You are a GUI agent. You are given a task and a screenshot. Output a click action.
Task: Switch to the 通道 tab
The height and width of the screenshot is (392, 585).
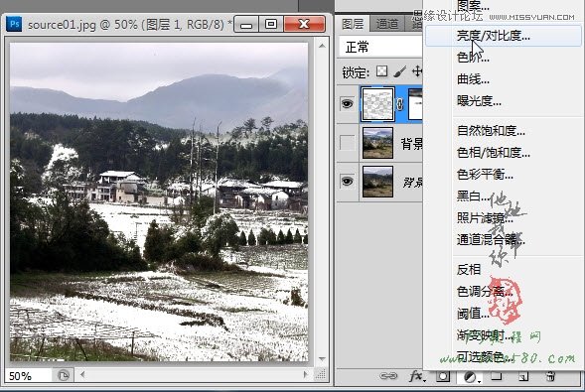tap(387, 24)
